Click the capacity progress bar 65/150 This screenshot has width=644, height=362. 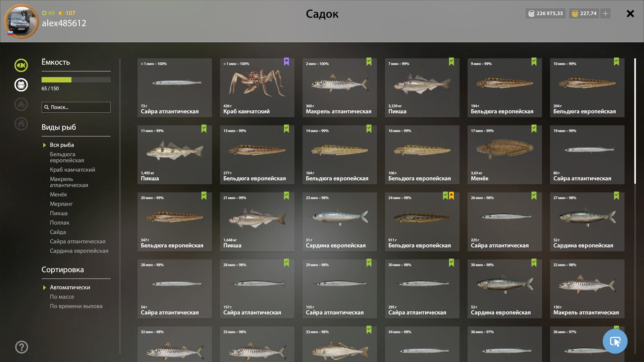click(x=76, y=80)
